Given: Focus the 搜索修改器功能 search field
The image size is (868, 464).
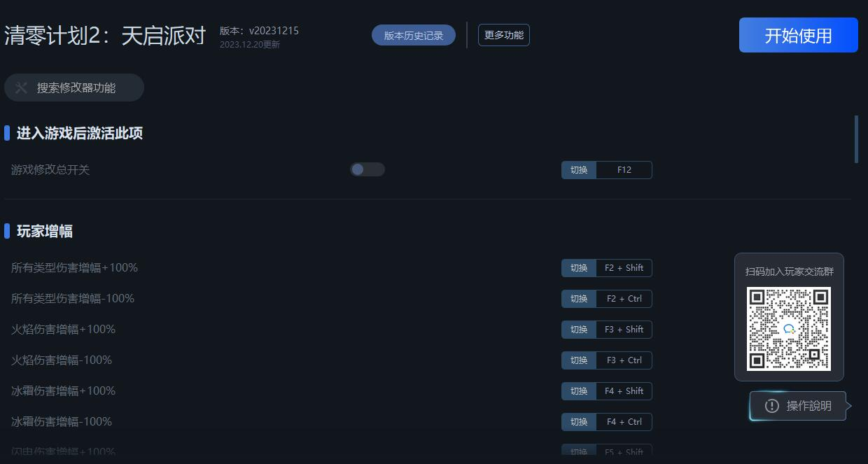Looking at the screenshot, I should 74,87.
